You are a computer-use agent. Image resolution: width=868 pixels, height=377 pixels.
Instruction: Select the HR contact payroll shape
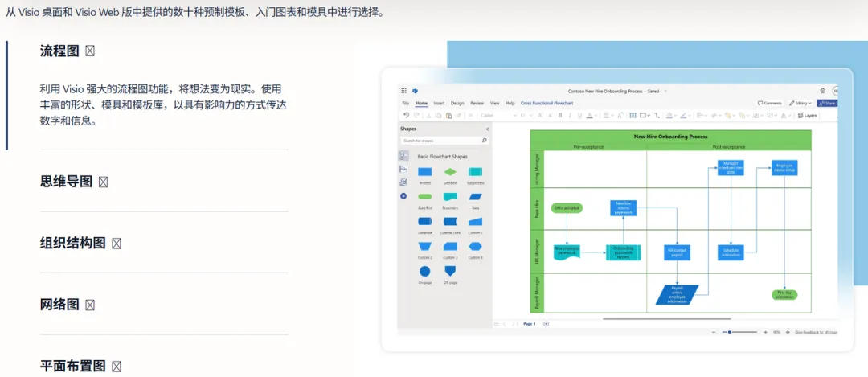pyautogui.click(x=677, y=252)
